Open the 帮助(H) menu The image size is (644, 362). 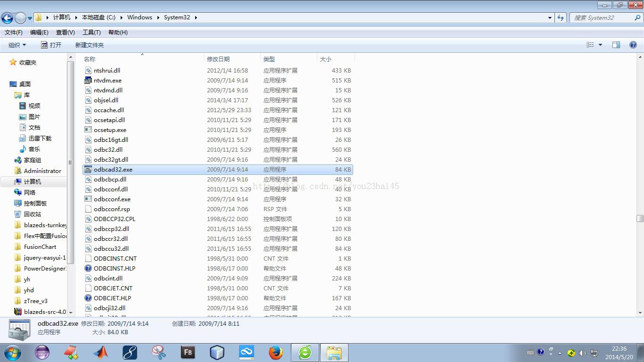tap(118, 33)
